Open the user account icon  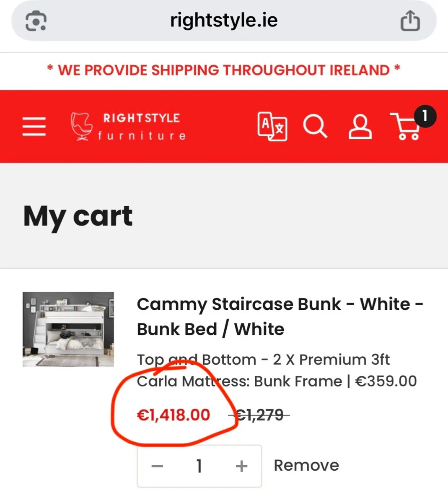[360, 127]
